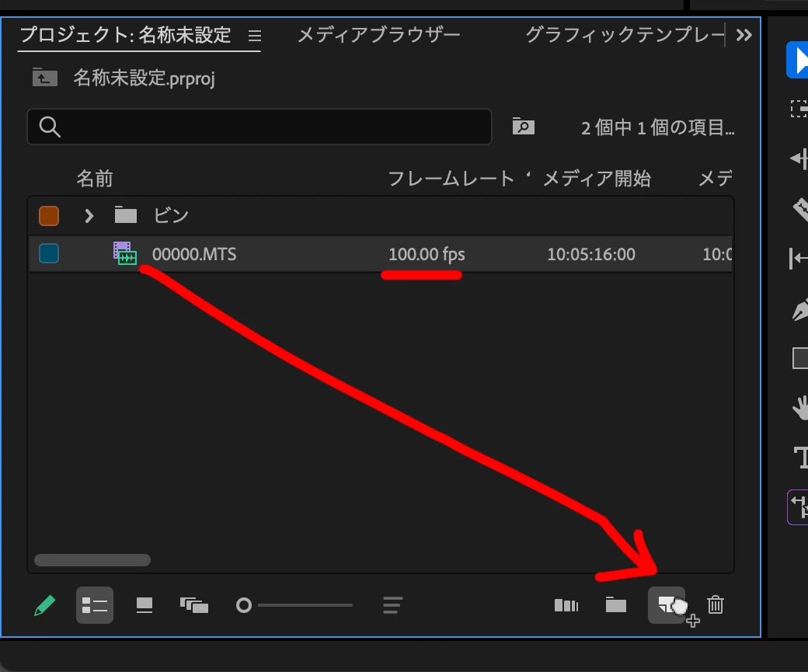Click the blue label swatch of 00000.MTS

[49, 253]
